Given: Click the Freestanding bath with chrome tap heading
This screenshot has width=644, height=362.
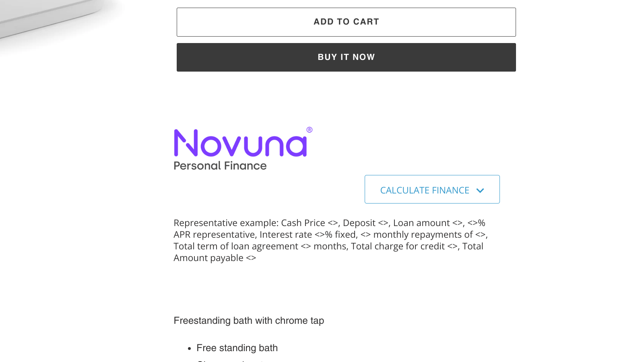Looking at the screenshot, I should point(249,321).
